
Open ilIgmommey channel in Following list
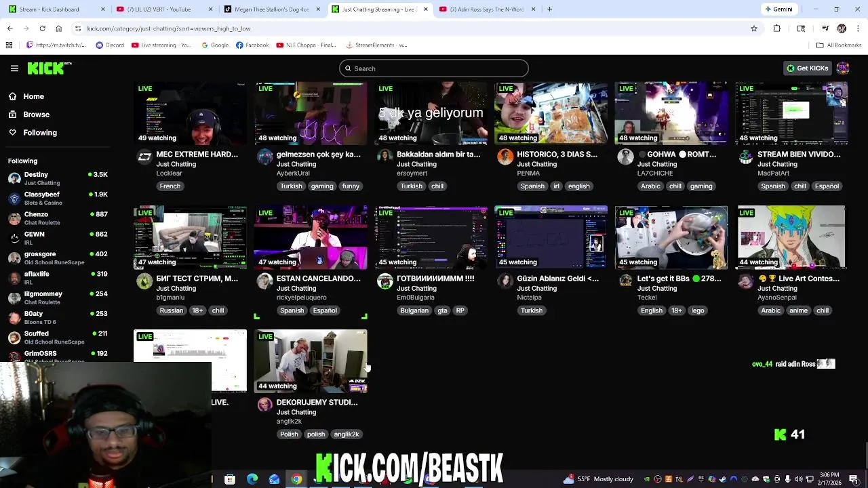(x=58, y=298)
